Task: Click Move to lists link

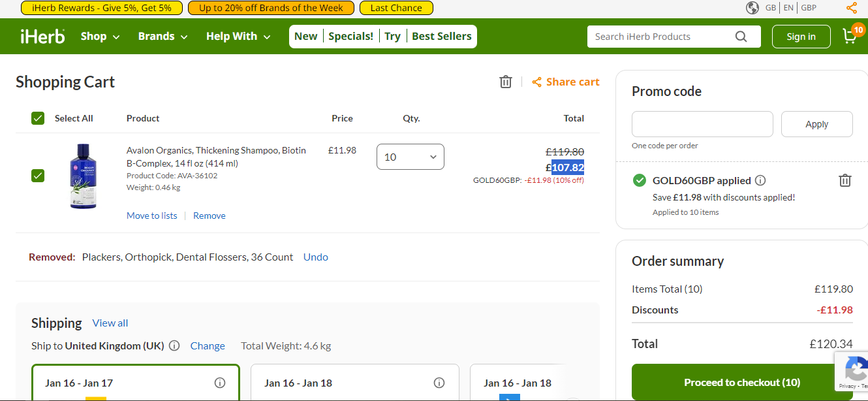Action: tap(151, 216)
